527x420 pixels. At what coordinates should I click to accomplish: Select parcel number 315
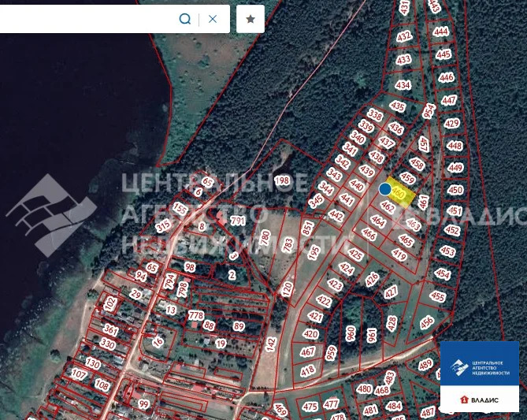click(x=163, y=225)
